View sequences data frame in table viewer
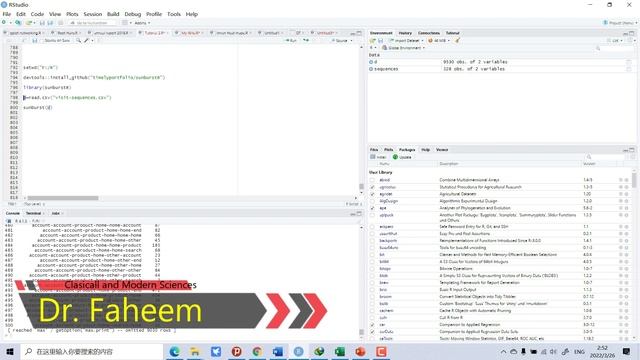The image size is (640, 360). [x=629, y=69]
